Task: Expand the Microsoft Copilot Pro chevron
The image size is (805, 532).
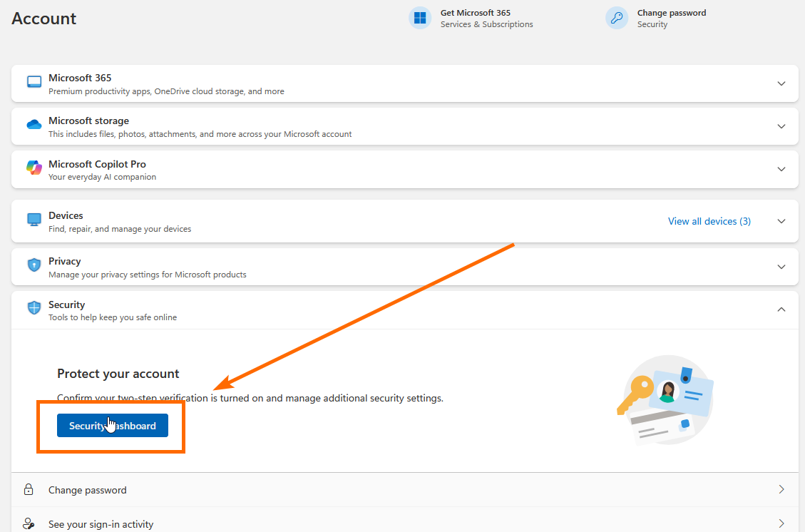Action: pos(781,169)
